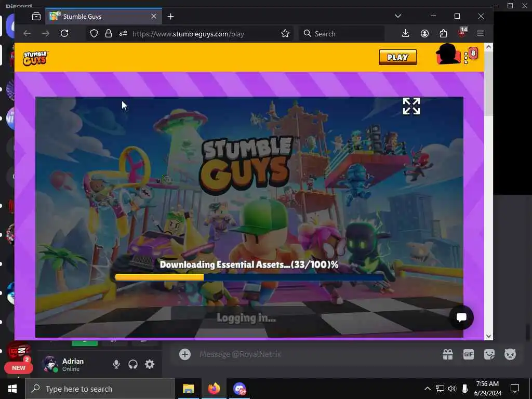Click Type here to search box
Image resolution: width=532 pixels, height=399 pixels.
click(x=100, y=389)
